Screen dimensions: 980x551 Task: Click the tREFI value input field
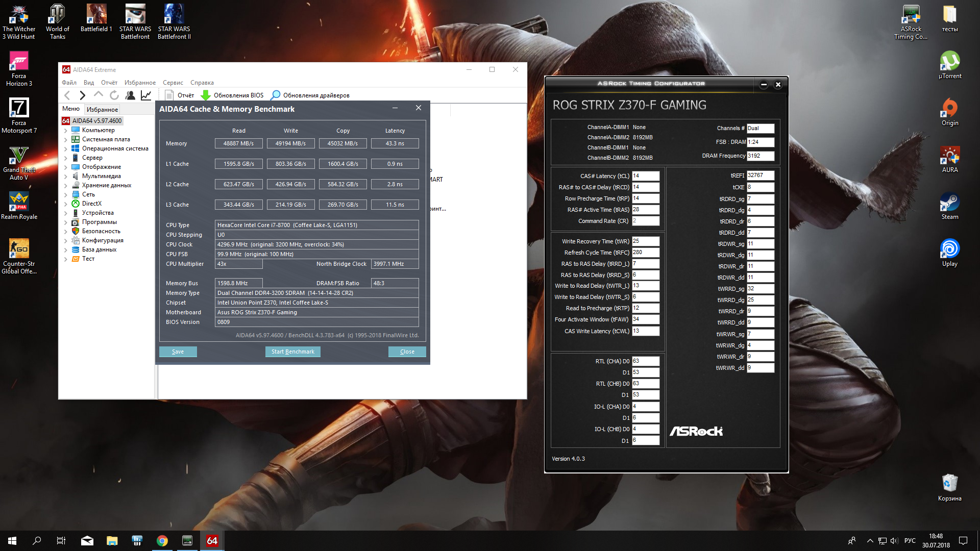tap(760, 176)
